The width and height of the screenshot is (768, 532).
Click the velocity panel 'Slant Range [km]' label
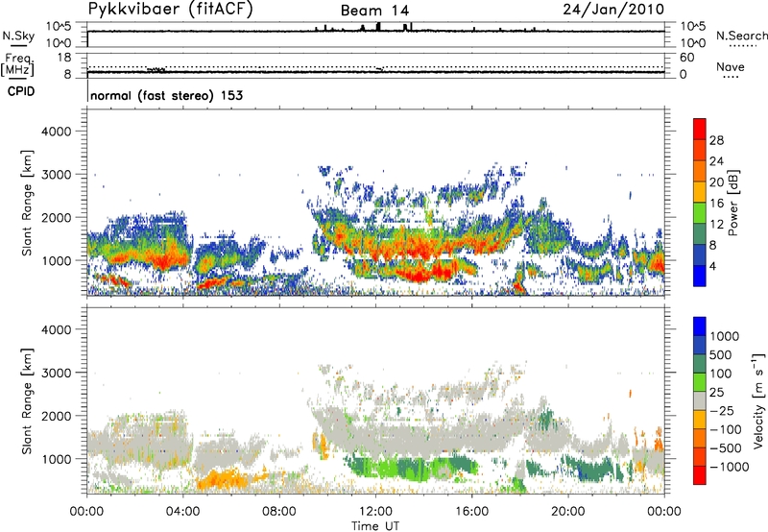(27, 400)
